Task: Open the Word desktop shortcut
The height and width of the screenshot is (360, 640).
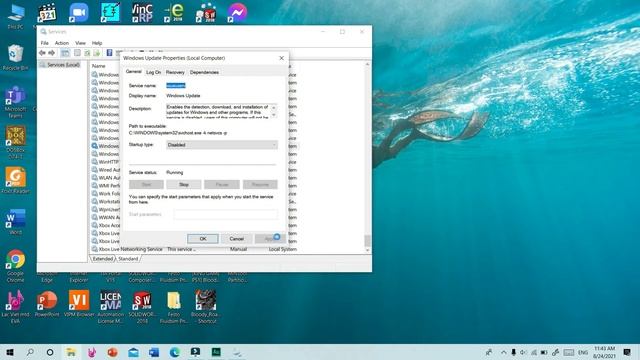Action: coord(16,222)
